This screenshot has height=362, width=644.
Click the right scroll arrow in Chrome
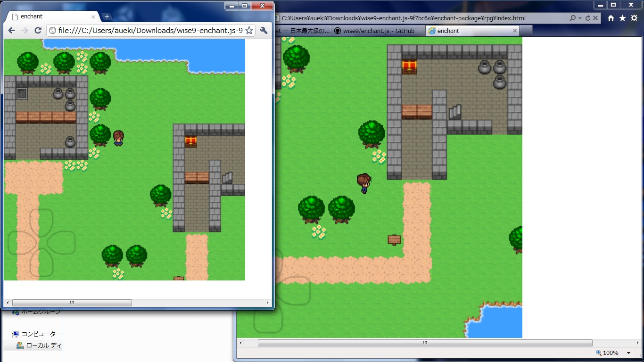(x=268, y=303)
